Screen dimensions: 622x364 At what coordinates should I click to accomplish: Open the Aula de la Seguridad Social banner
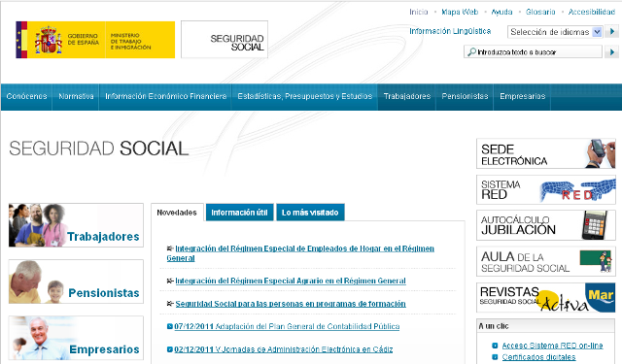(546, 261)
